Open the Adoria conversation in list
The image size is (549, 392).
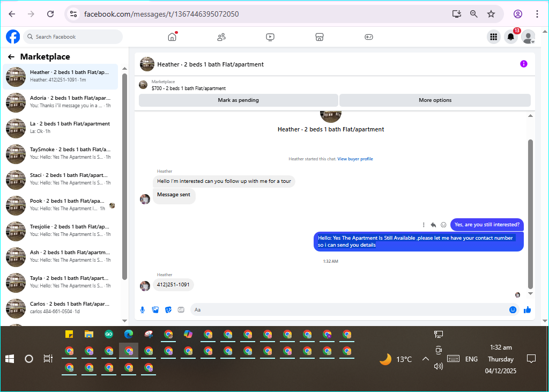click(x=60, y=102)
